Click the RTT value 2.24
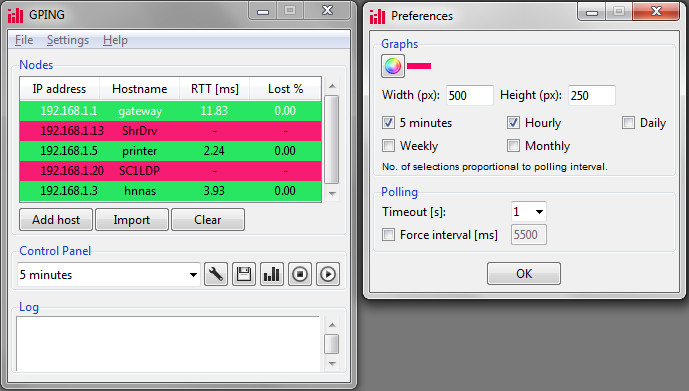 coord(214,151)
